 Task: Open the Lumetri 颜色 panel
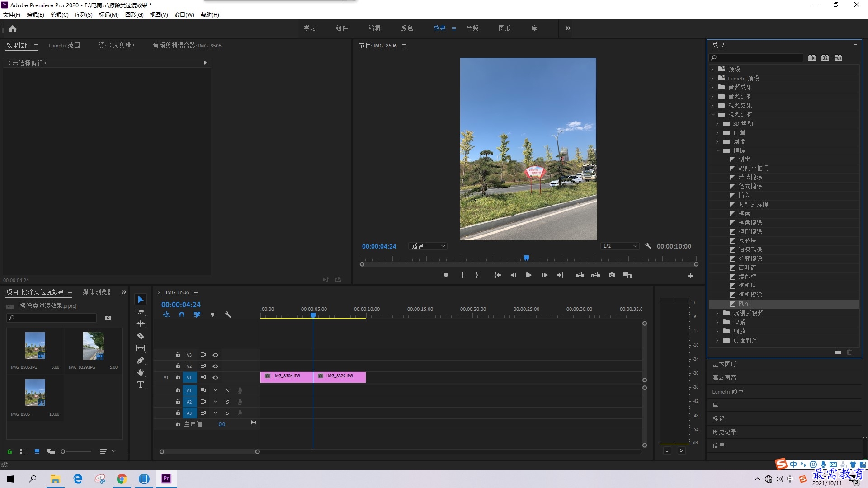(727, 391)
